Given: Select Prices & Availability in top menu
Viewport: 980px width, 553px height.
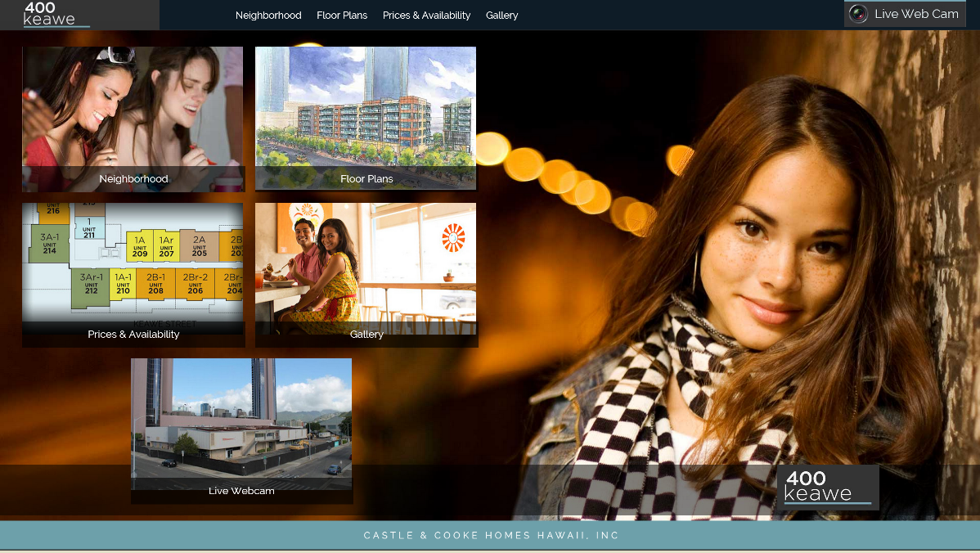Looking at the screenshot, I should [426, 15].
